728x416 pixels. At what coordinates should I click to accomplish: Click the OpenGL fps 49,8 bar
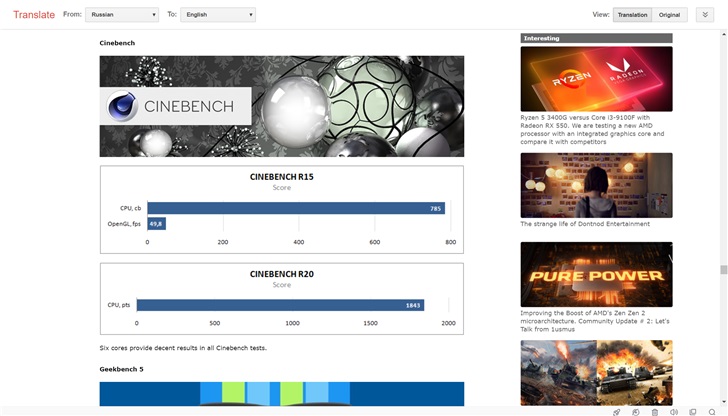click(x=156, y=224)
